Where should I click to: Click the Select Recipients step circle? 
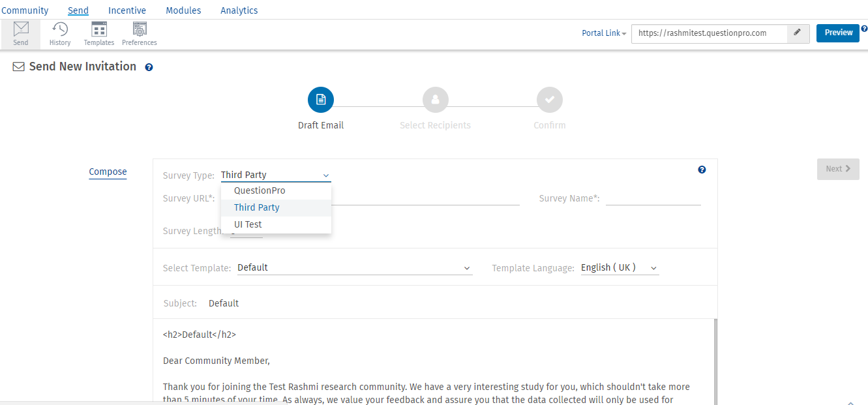click(x=435, y=100)
